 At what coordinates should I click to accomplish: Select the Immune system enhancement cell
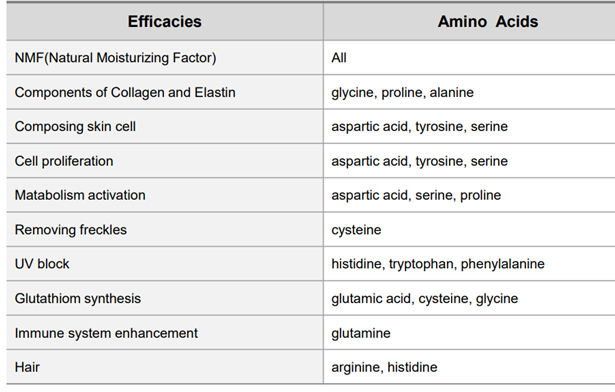click(x=165, y=333)
